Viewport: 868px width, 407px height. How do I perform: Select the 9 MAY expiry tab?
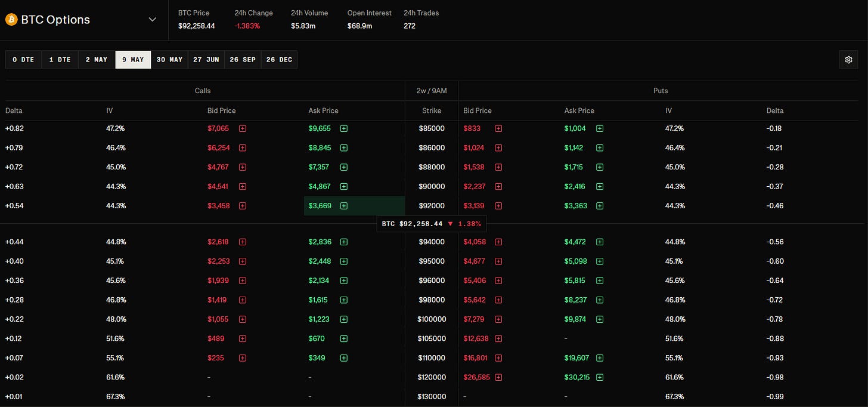point(133,60)
